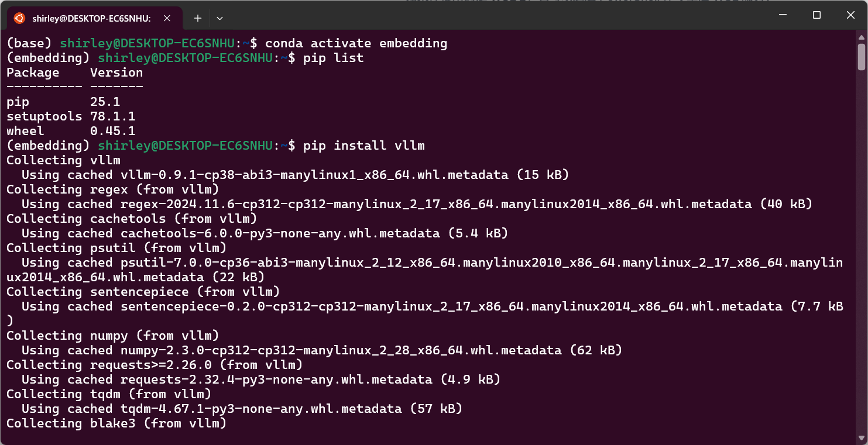868x445 pixels.
Task: Minimize the terminal window
Action: [x=783, y=15]
